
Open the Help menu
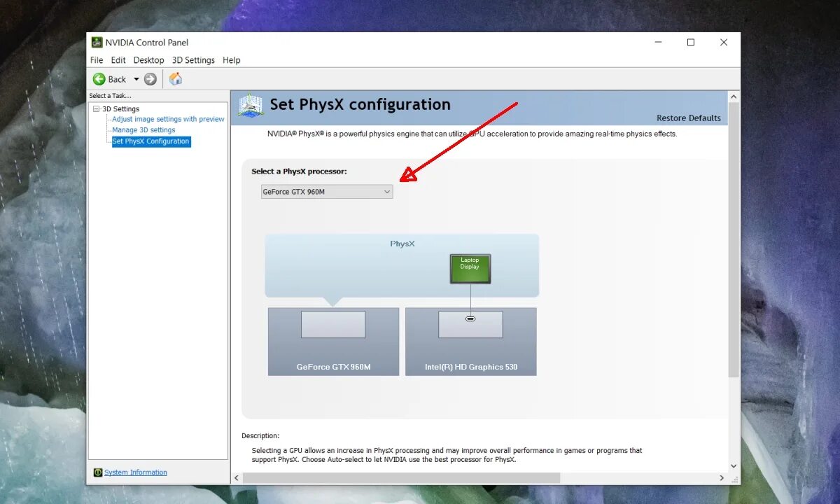click(x=232, y=60)
